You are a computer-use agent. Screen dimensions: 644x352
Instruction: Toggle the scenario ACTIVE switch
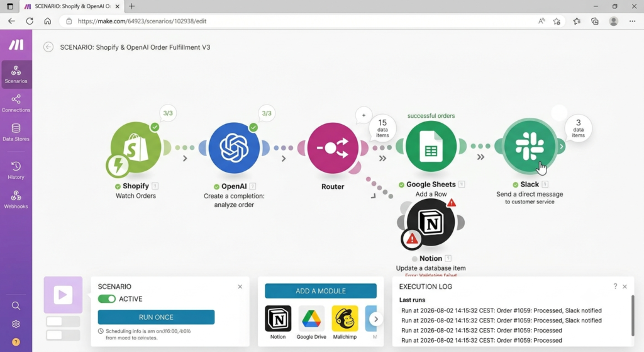107,299
